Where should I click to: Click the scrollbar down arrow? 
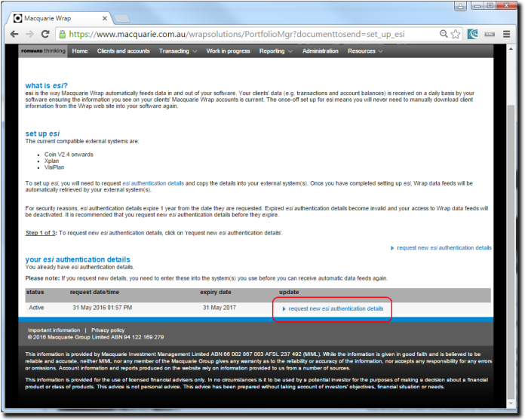511,404
